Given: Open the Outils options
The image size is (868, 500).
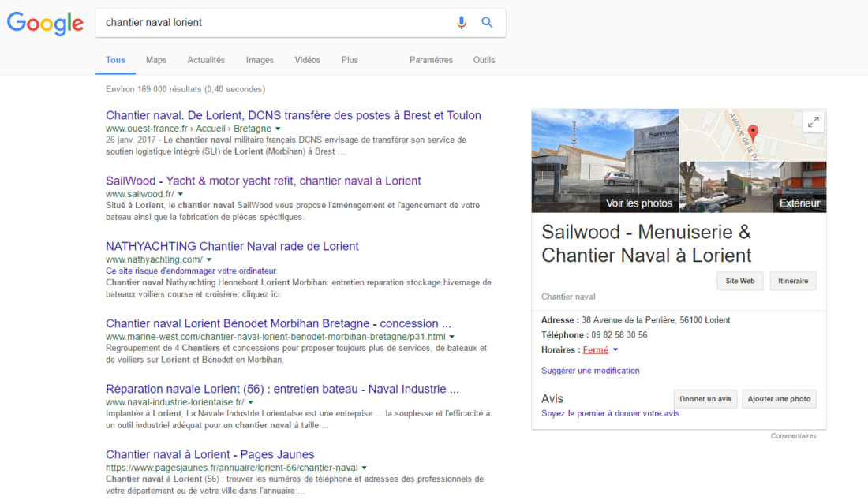Looking at the screenshot, I should [484, 60].
